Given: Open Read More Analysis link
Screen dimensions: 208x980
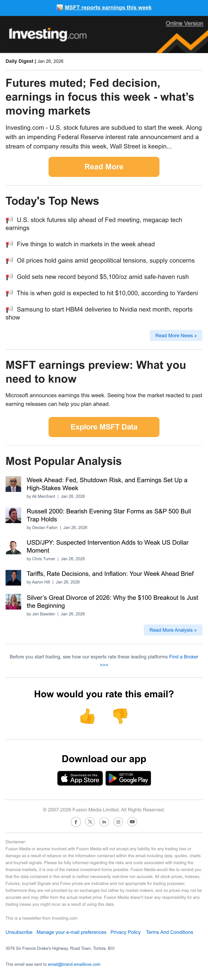Looking at the screenshot, I should [173, 630].
